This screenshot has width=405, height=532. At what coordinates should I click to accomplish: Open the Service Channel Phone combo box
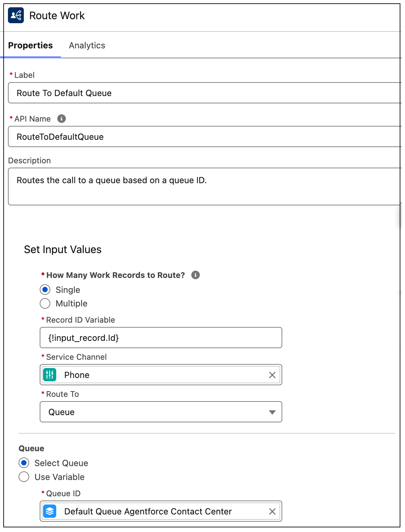tap(161, 375)
